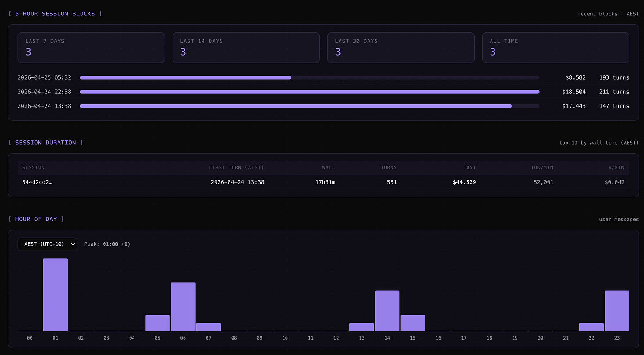Click the $18.504 block cost

click(x=574, y=92)
